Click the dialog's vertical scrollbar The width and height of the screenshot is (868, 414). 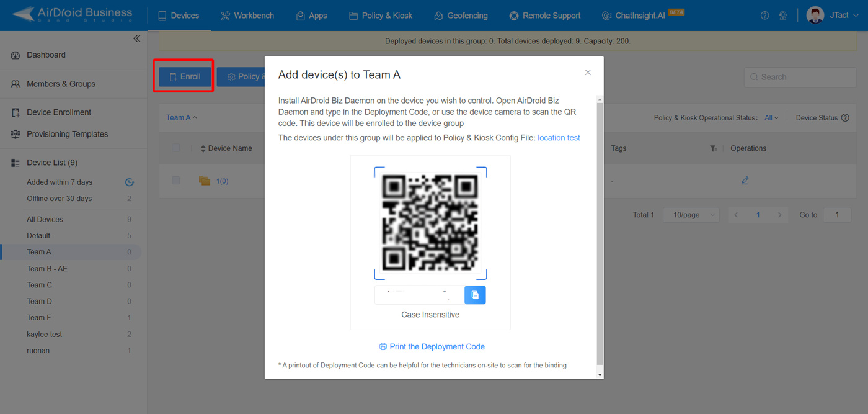[599, 233]
